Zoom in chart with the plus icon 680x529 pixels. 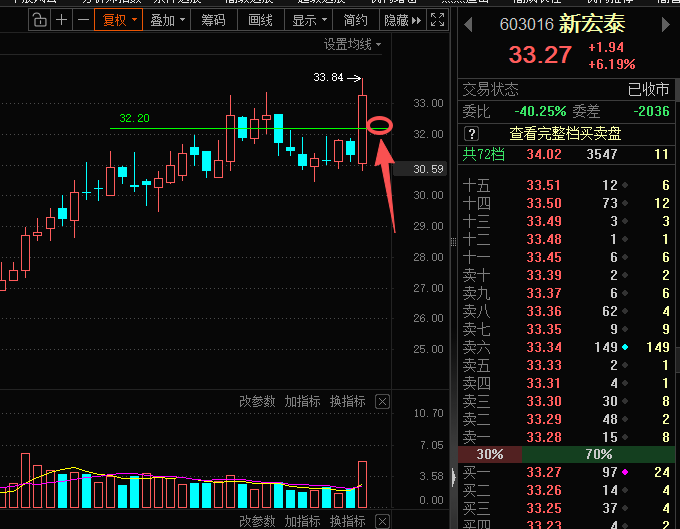coord(62,20)
